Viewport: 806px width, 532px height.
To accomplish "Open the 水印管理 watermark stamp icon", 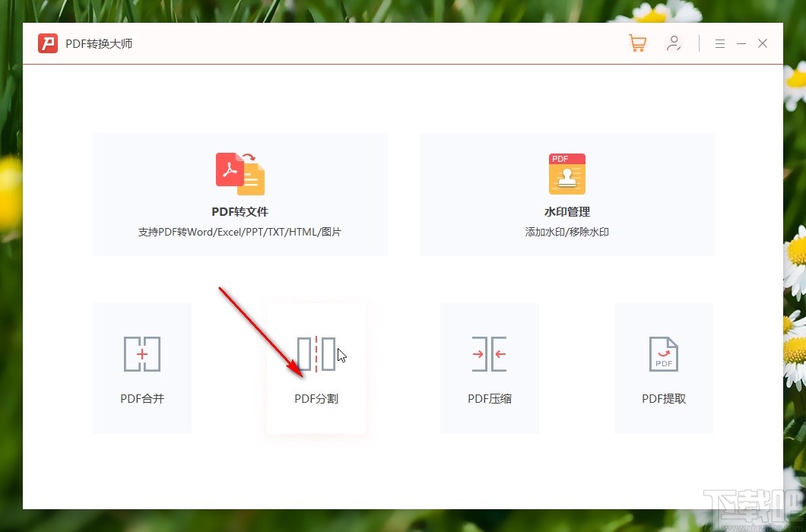I will 566,173.
